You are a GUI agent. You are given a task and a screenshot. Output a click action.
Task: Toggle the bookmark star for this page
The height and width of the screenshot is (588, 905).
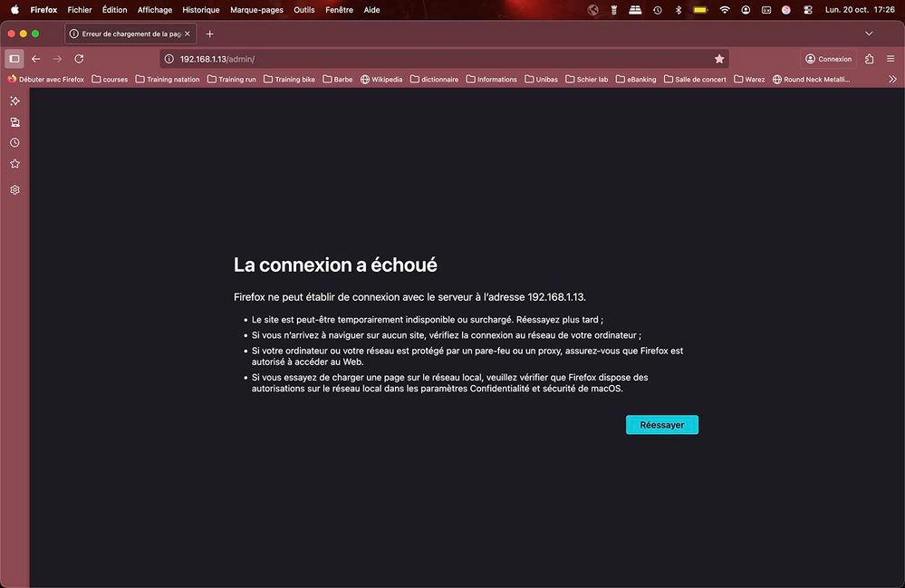point(719,59)
